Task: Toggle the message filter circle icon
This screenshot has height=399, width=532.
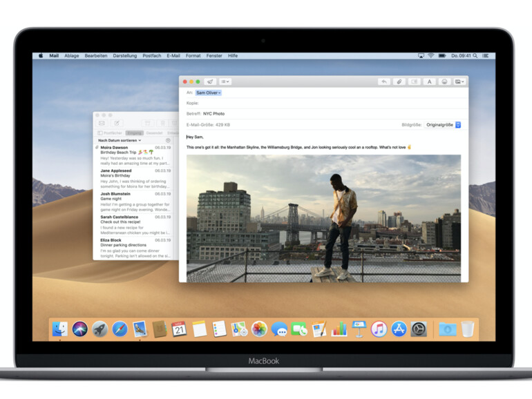Action: 168,140
